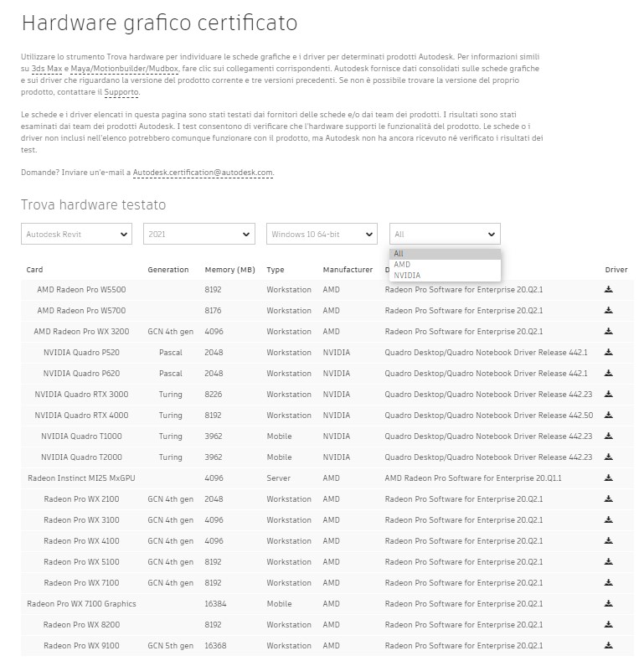Click the Type column header
The image size is (644, 661).
[x=276, y=270]
